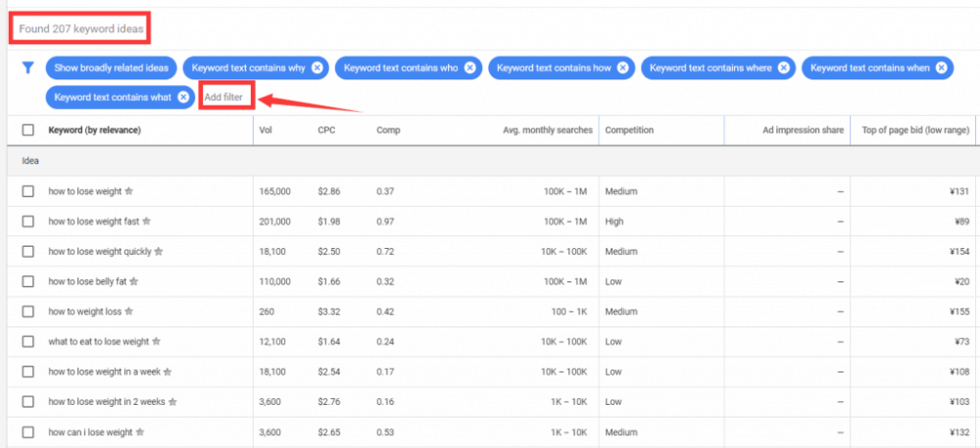Screen dimensions: 980x448
Task: Click 'Show broadly related ideas' chip
Action: [x=113, y=68]
